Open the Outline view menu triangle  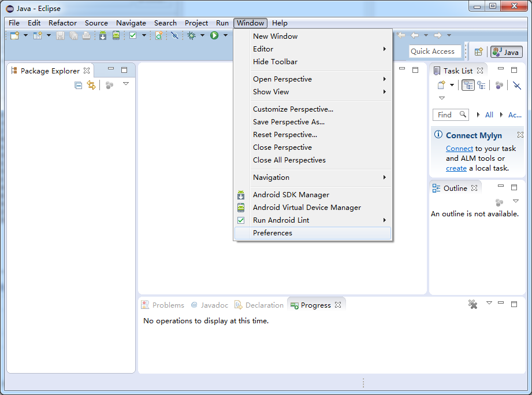(x=516, y=201)
